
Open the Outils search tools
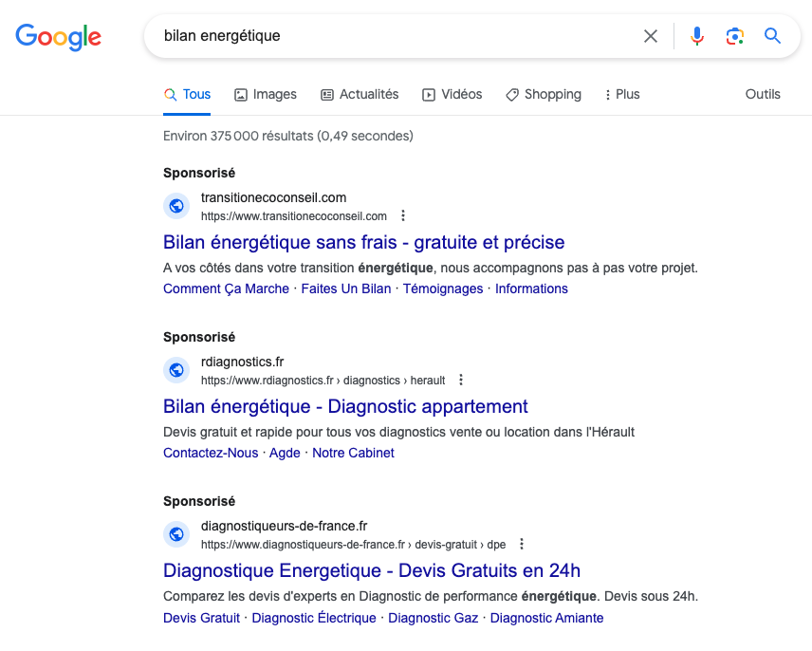coord(763,95)
